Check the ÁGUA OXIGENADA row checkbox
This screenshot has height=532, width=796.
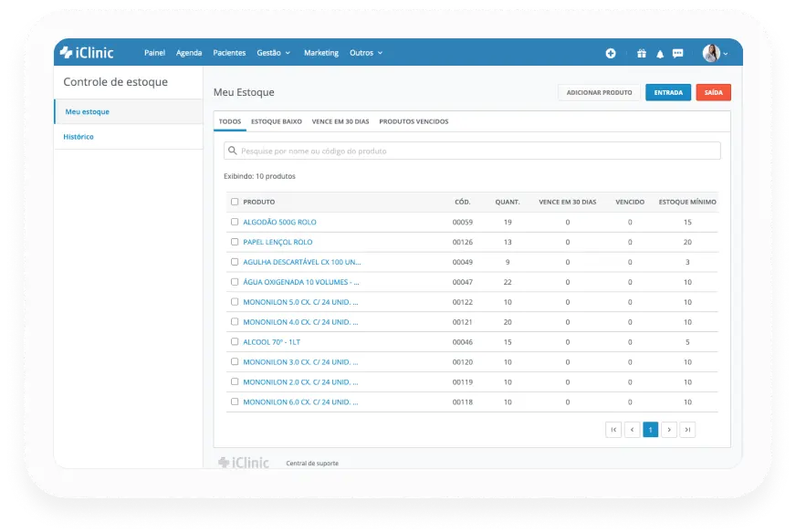(x=235, y=282)
